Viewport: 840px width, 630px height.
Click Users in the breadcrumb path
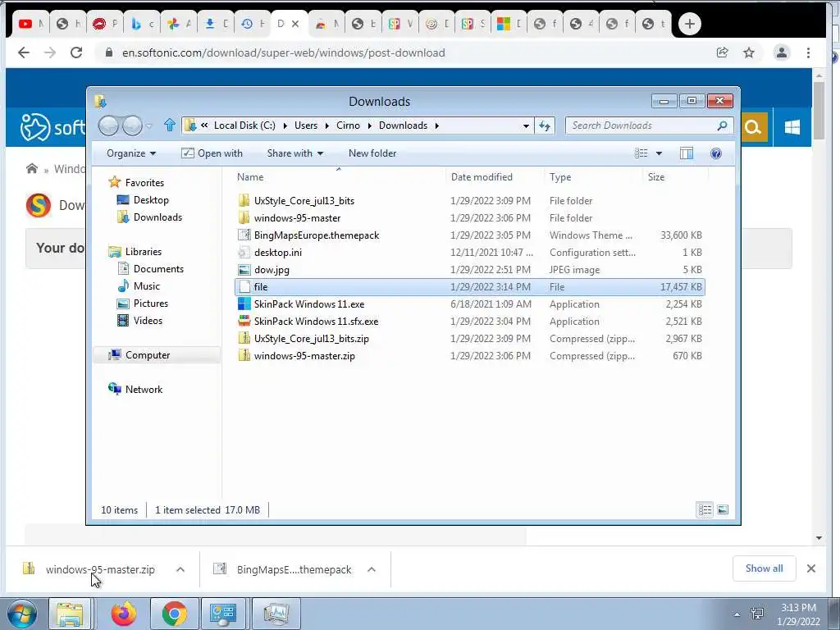(306, 126)
